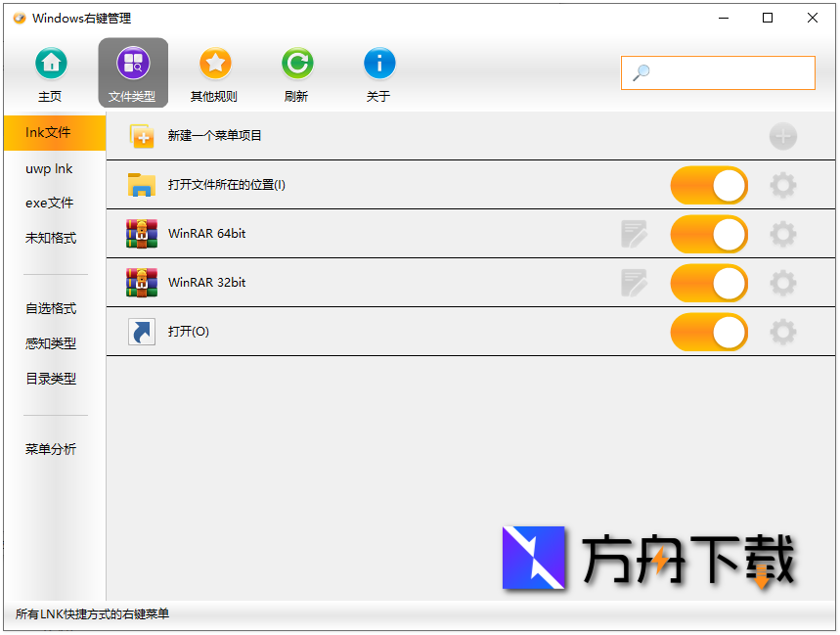This screenshot has height=635, width=840.
Task: Switch to the uwp lnk sidebar tab
Action: (x=49, y=168)
